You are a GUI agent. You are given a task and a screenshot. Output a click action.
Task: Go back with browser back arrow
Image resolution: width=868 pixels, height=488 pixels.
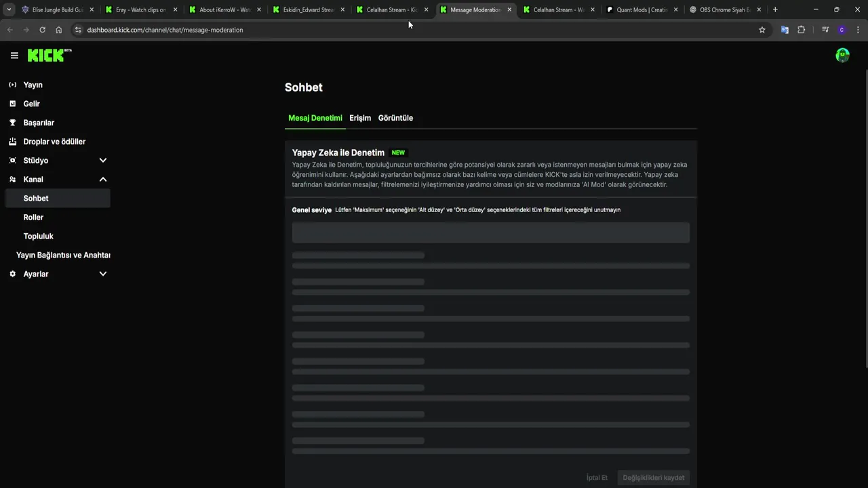[9, 30]
